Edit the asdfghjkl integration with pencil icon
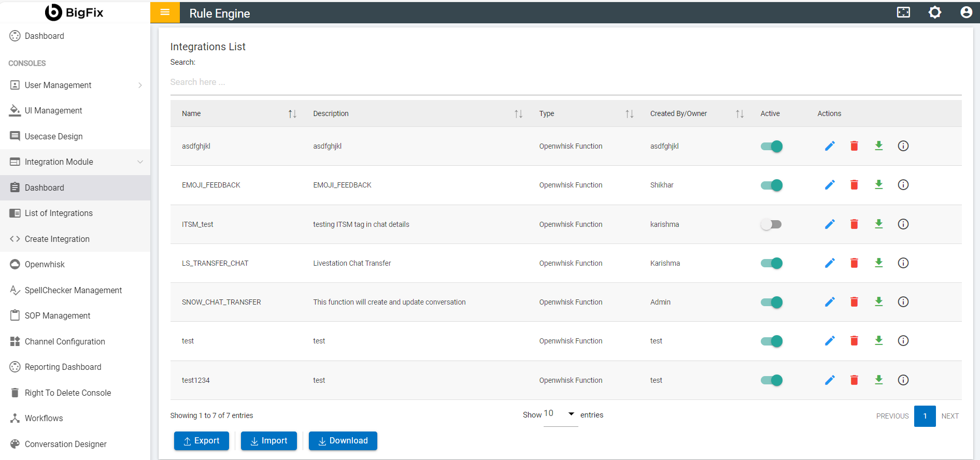 [x=830, y=146]
